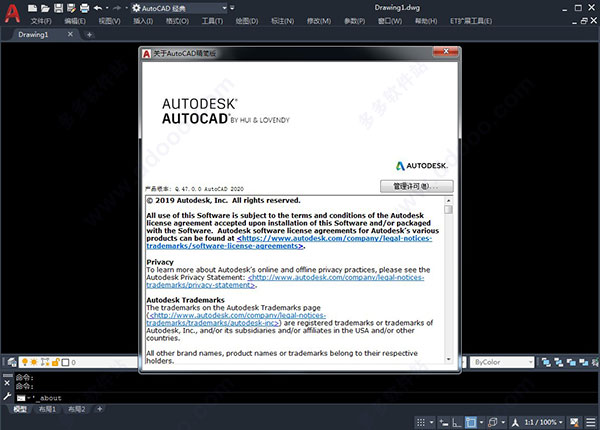Click the Bring to Front draw order icon
This screenshot has height=430, width=600.
coord(546,362)
